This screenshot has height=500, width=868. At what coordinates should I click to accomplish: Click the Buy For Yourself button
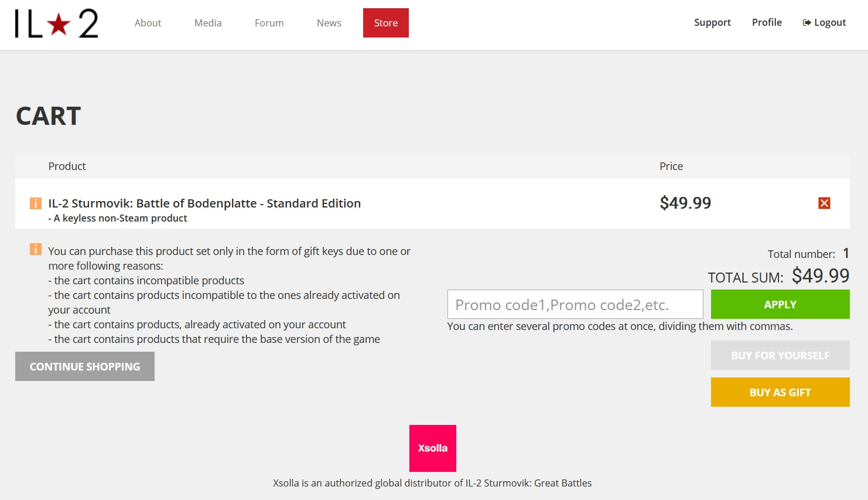pos(780,355)
